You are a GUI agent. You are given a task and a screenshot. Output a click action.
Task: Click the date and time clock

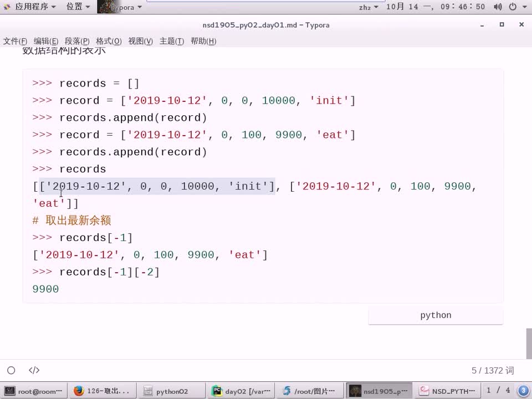pos(436,7)
